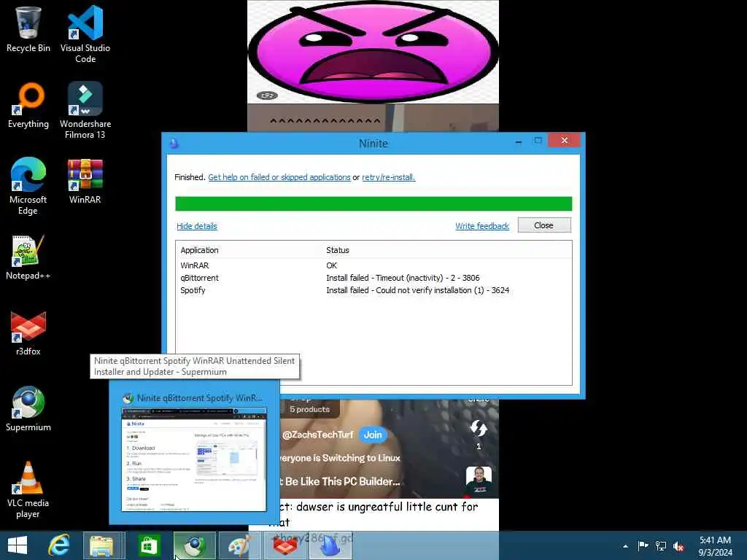Viewport: 747px width, 560px height.
Task: Click the channel avatar in the video
Action: click(x=479, y=481)
